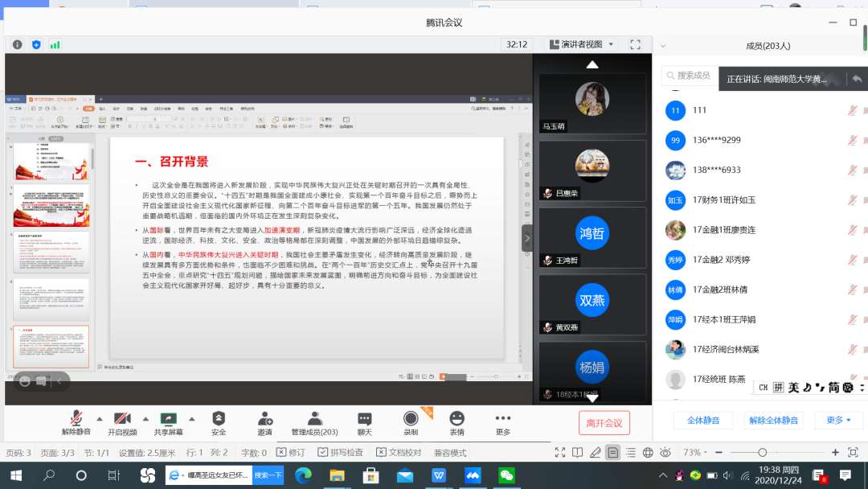Click the fullscreen icon beside 演讲者视图
The image size is (868, 489).
click(635, 44)
